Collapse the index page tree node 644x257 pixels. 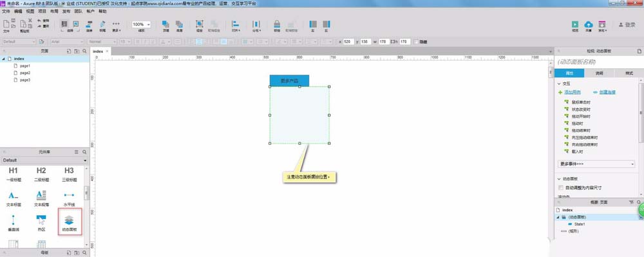tap(4, 59)
